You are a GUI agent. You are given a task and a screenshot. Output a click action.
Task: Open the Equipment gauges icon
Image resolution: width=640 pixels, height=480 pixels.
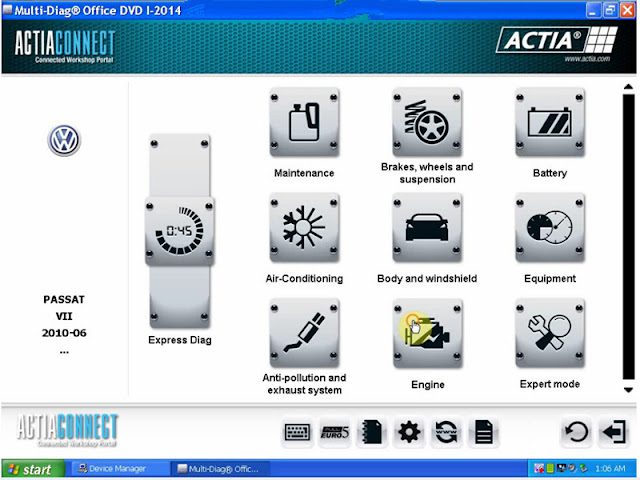click(549, 228)
